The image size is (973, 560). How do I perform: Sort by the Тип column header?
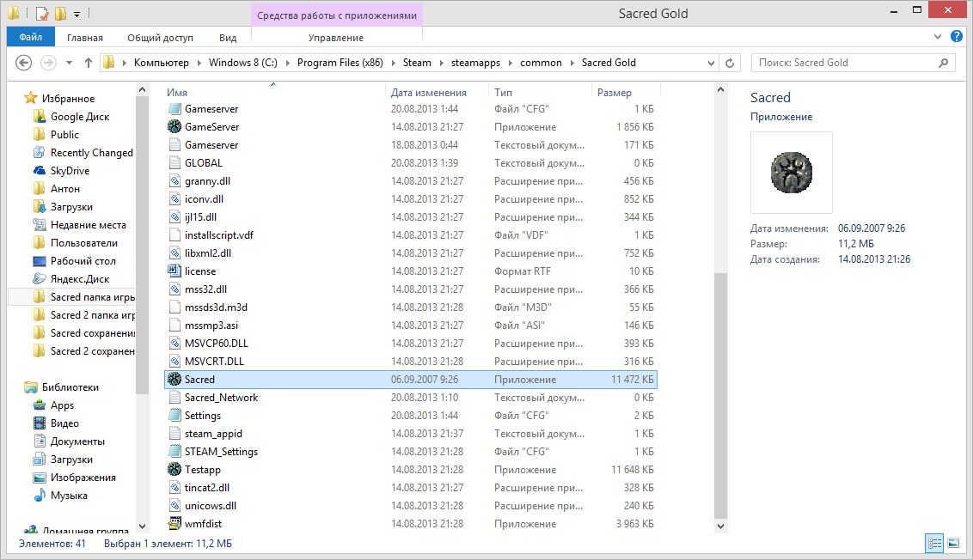(503, 93)
